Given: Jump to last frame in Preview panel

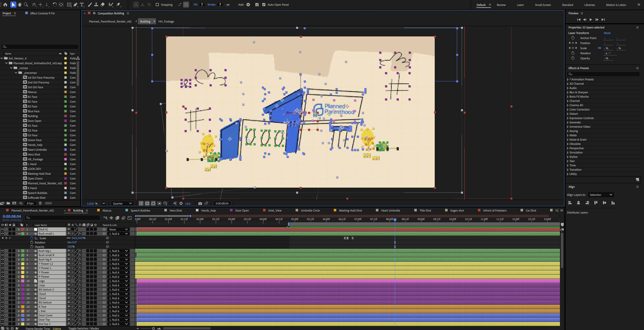Looking at the screenshot, I should point(603,19).
